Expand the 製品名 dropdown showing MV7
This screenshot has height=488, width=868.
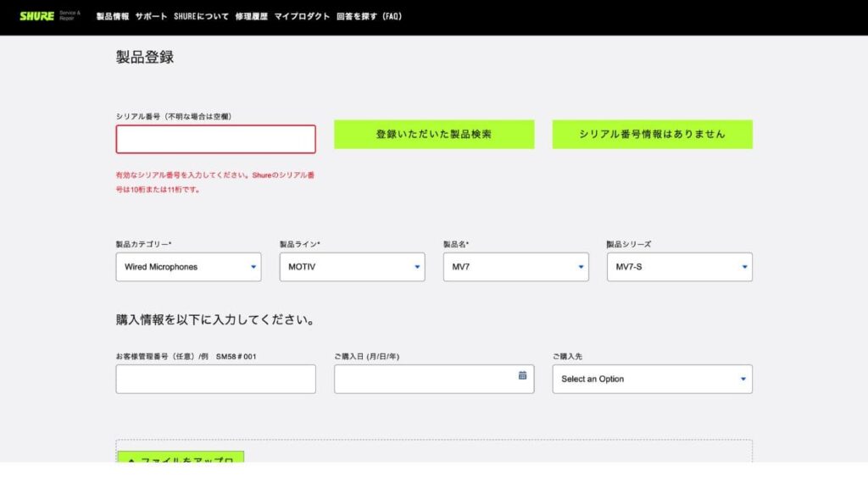tap(515, 267)
